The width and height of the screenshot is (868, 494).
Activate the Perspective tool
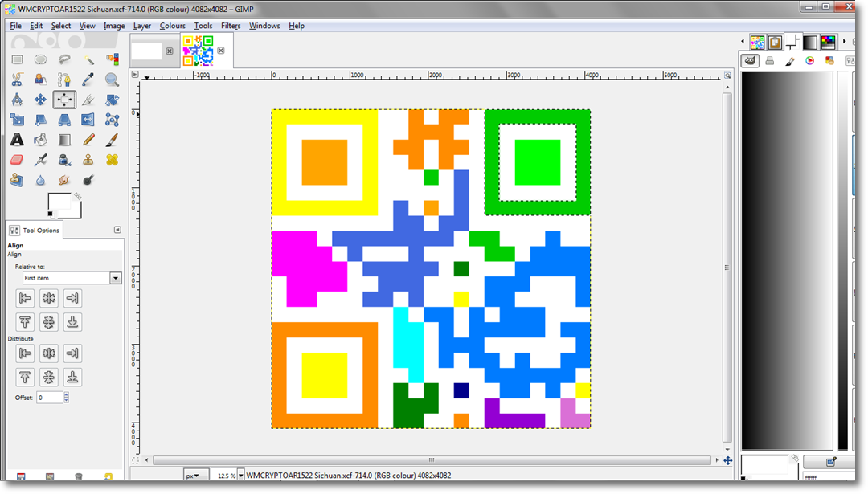click(64, 120)
